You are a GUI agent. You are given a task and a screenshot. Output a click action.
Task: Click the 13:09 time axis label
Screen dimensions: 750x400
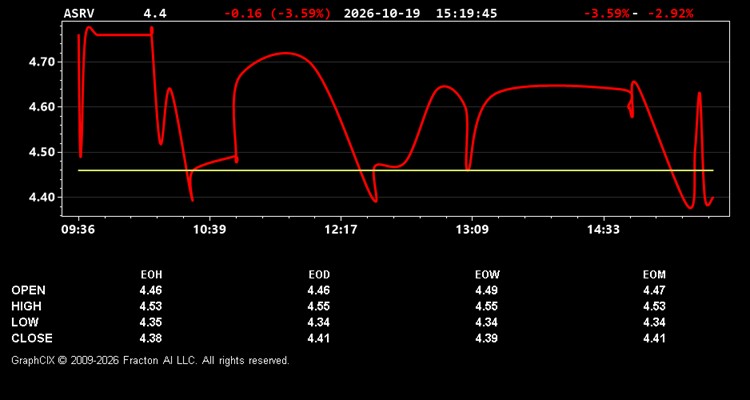tap(472, 230)
